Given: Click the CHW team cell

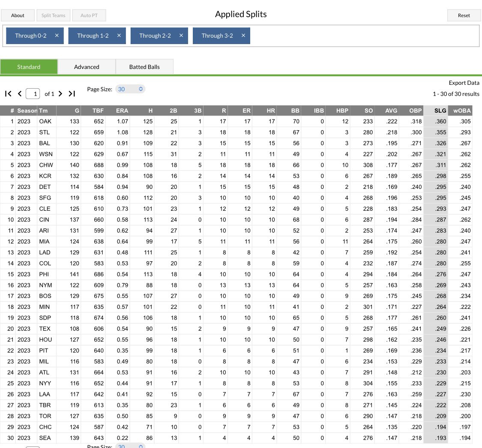Looking at the screenshot, I should coord(46,165).
